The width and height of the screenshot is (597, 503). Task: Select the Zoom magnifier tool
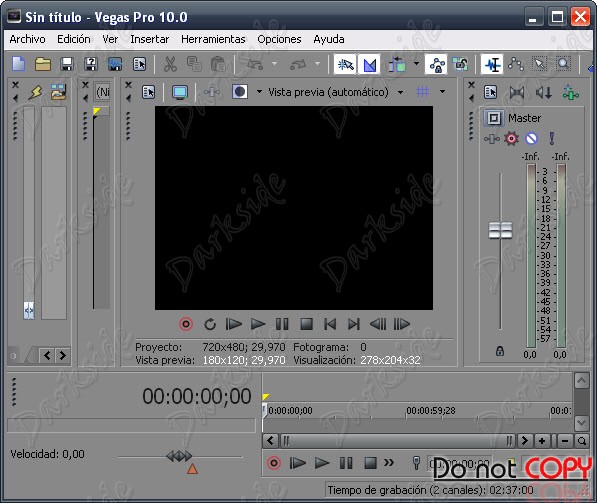[x=563, y=64]
